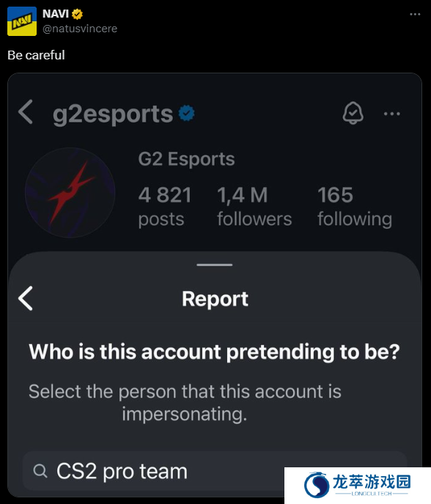The height and width of the screenshot is (504, 431).
Task: Click the NAVI profile avatar
Action: click(22, 21)
